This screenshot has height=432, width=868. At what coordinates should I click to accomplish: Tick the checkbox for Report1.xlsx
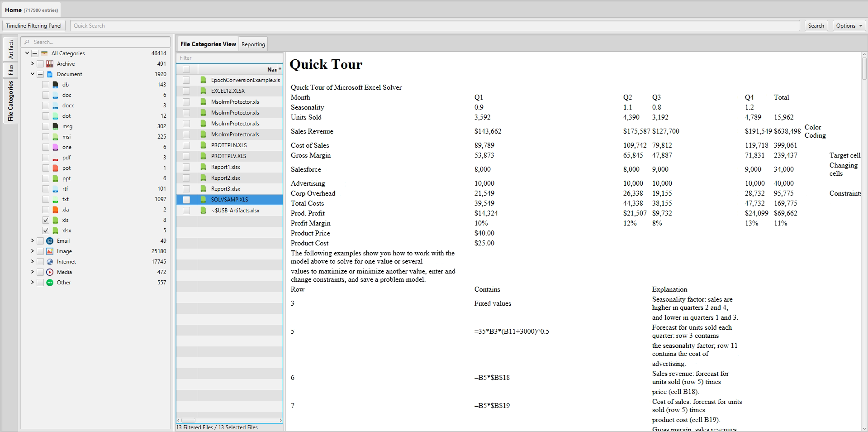[186, 167]
